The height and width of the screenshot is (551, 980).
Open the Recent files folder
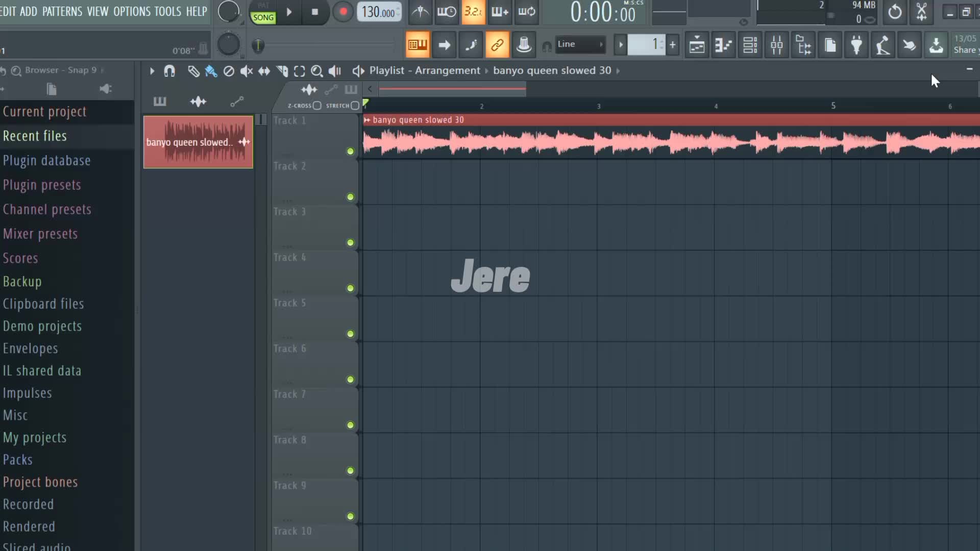pyautogui.click(x=35, y=136)
